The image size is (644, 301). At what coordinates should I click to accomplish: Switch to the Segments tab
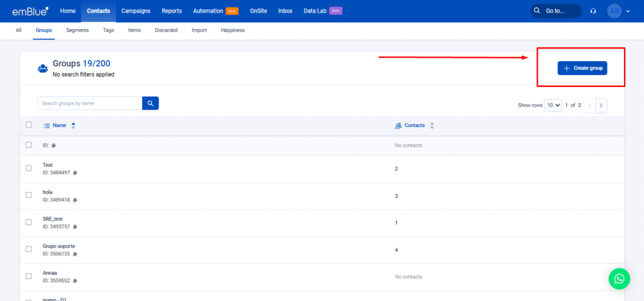pos(77,30)
